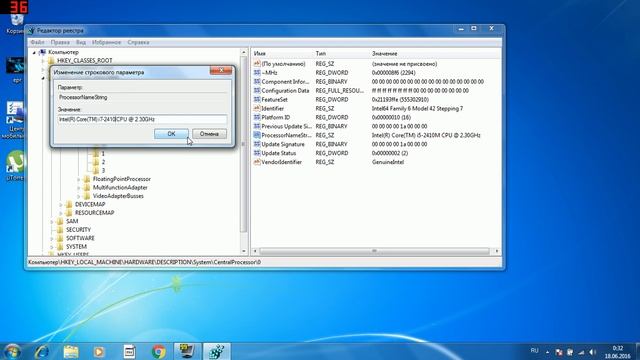Click the Значение input field
640x360 pixels.
[142, 119]
